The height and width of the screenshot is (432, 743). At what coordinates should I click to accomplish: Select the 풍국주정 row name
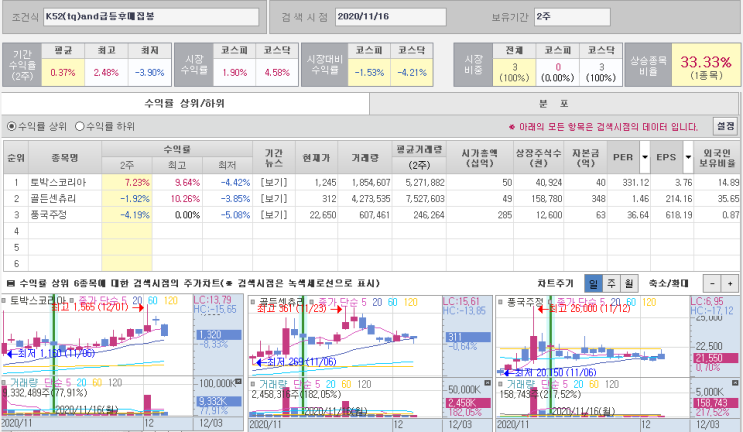(48, 215)
